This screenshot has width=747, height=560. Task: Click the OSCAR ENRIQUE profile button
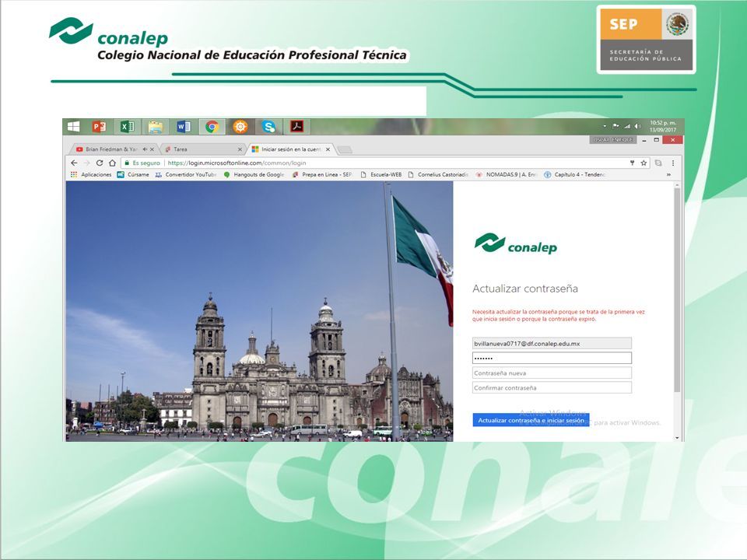coord(613,139)
